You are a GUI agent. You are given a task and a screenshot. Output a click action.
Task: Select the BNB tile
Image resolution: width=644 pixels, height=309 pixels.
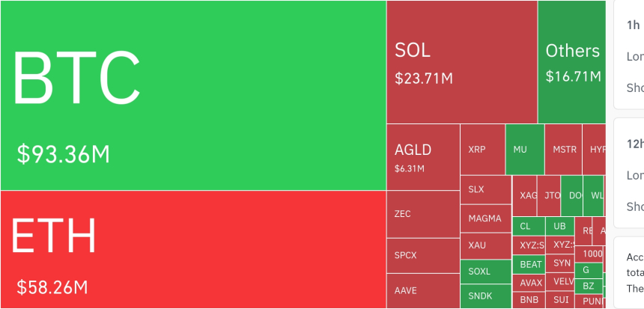coord(529,300)
